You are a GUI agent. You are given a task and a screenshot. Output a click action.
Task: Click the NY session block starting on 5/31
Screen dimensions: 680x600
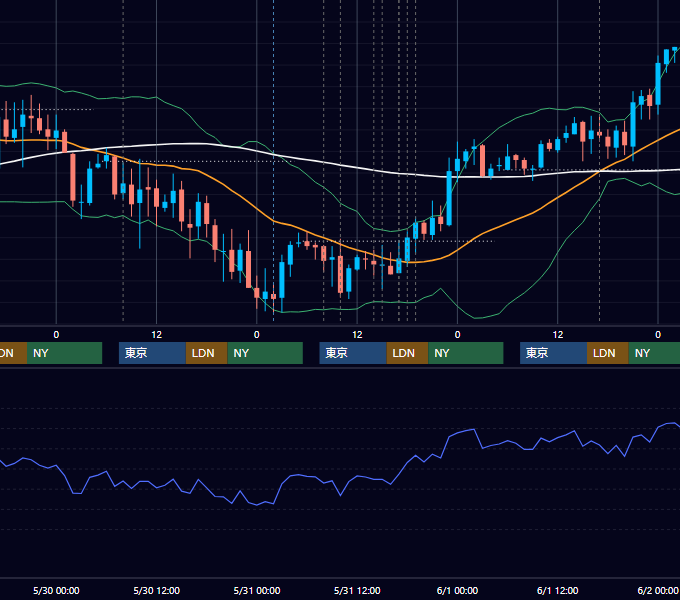(466, 353)
